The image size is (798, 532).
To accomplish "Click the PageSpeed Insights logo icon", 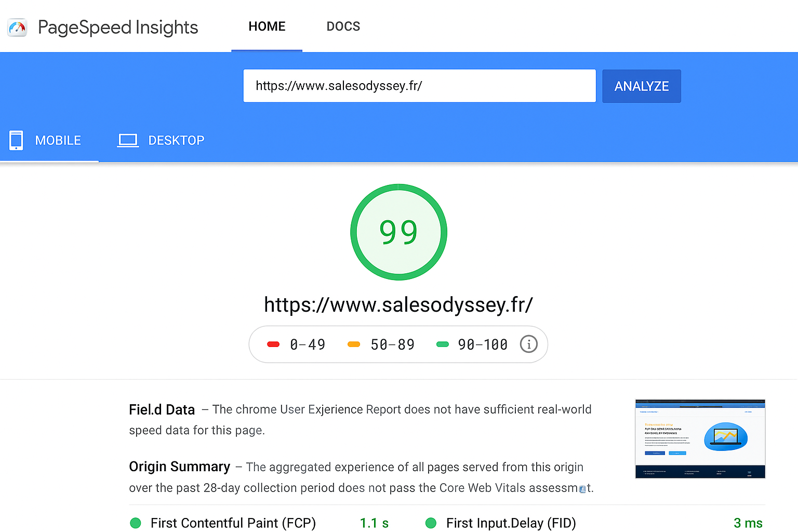I will [x=17, y=28].
